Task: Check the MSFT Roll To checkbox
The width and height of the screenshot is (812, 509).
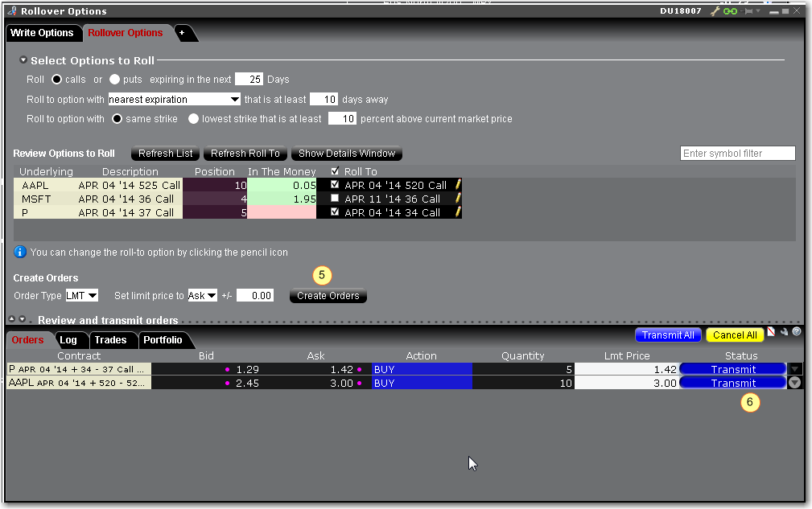Action: 335,199
